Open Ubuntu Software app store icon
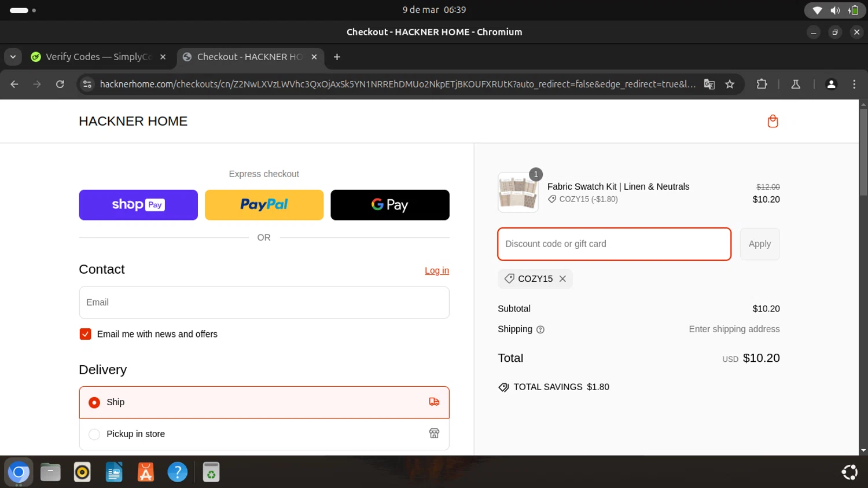The image size is (868, 488). [146, 472]
